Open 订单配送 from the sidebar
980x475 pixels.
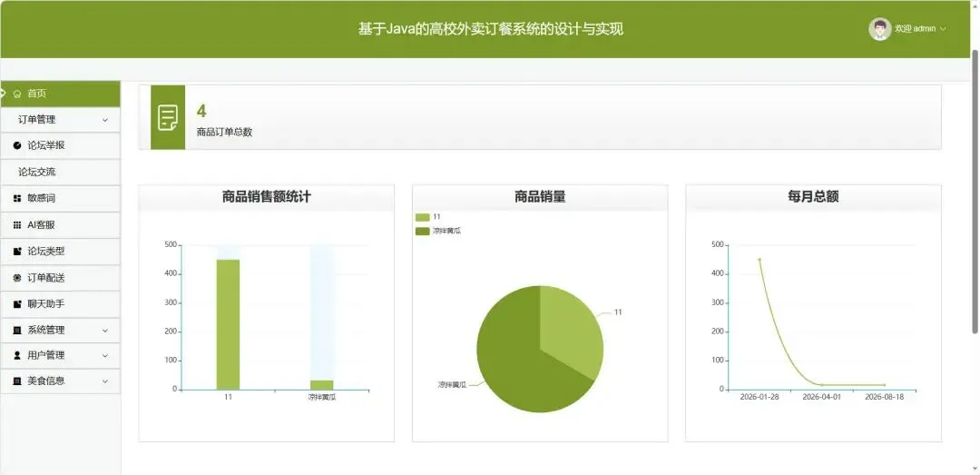coord(60,278)
